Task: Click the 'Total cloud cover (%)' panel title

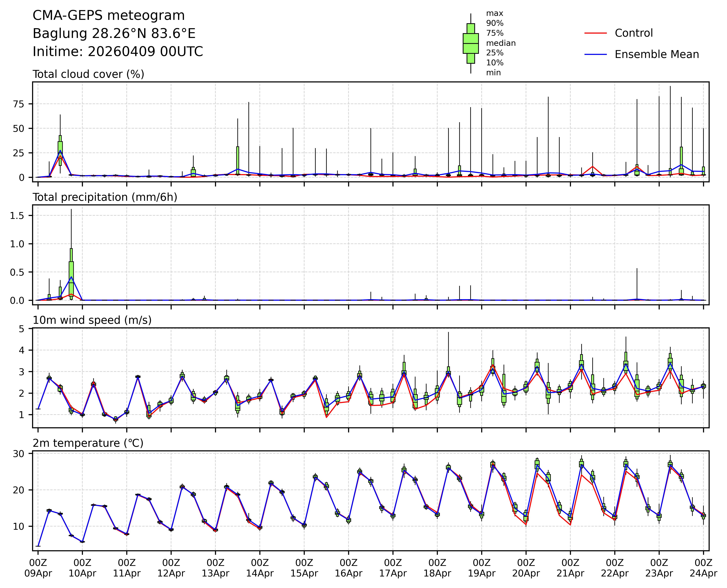Action: click(x=88, y=74)
